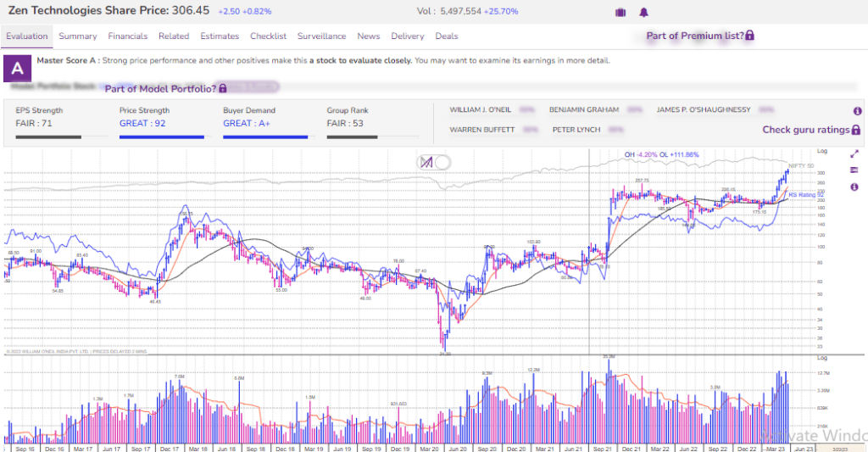This screenshot has height=452, width=868.
Task: Click lock icon beside Part of Model Portfolio
Action: pos(223,89)
